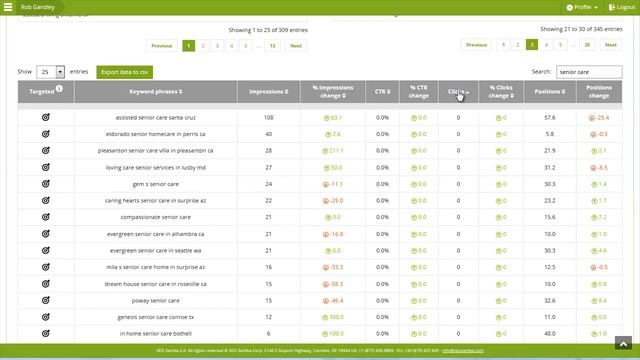Click 'Rob Gandley' user name in header
This screenshot has width=640, height=360.
pos(38,7)
